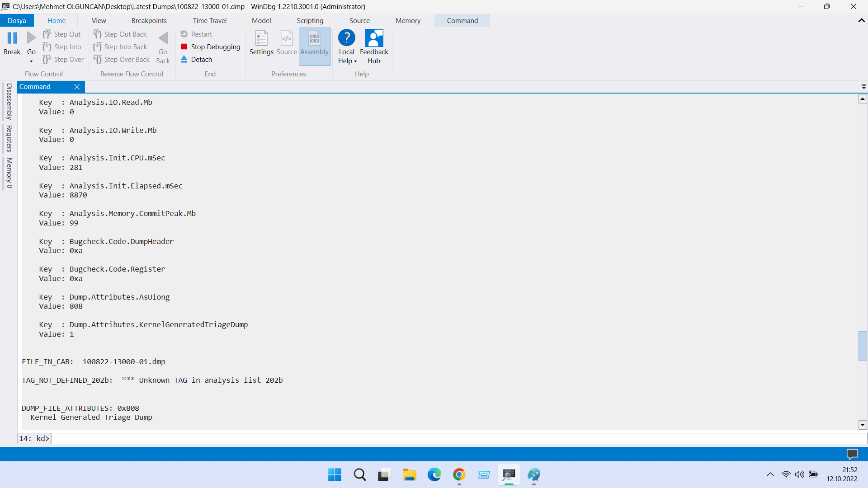
Task: Open the Disassembly side panel
Action: pyautogui.click(x=9, y=101)
